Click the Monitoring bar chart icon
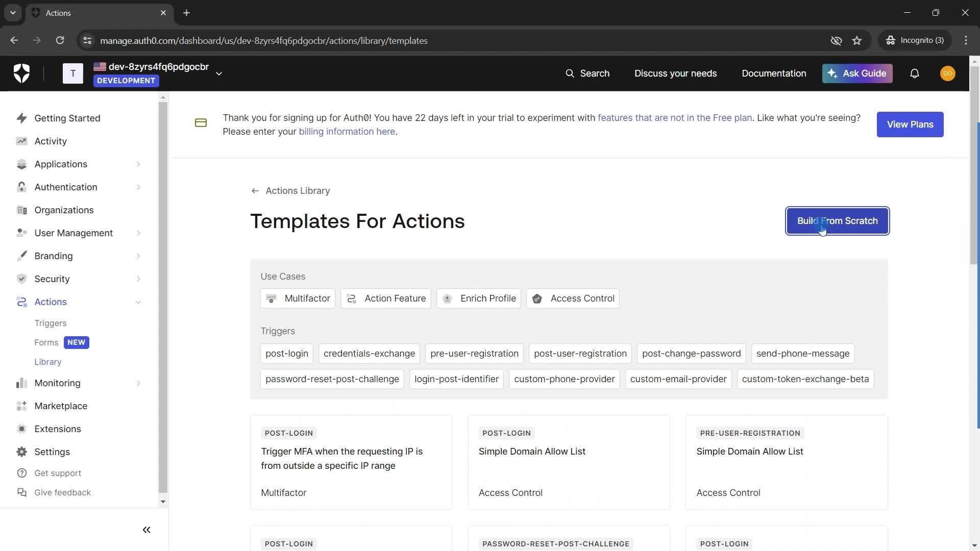Image resolution: width=980 pixels, height=551 pixels. point(21,383)
